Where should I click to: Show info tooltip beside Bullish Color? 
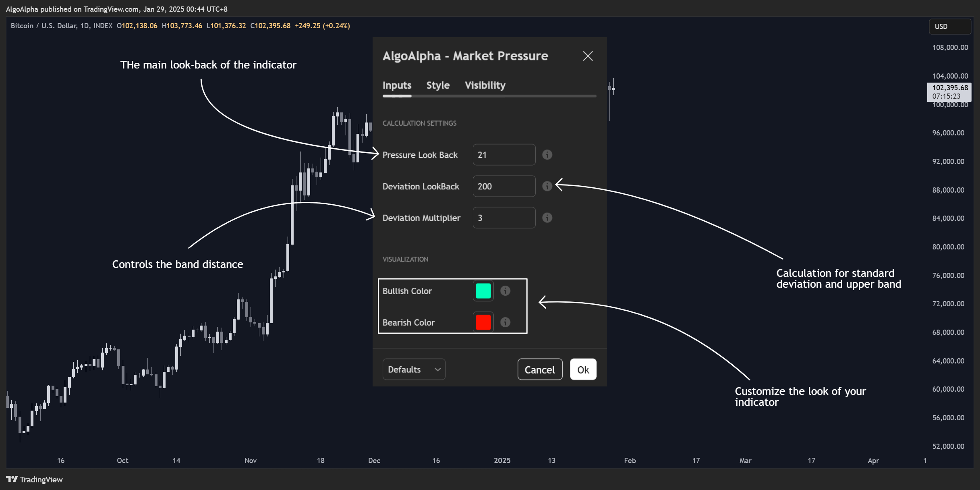pyautogui.click(x=505, y=291)
